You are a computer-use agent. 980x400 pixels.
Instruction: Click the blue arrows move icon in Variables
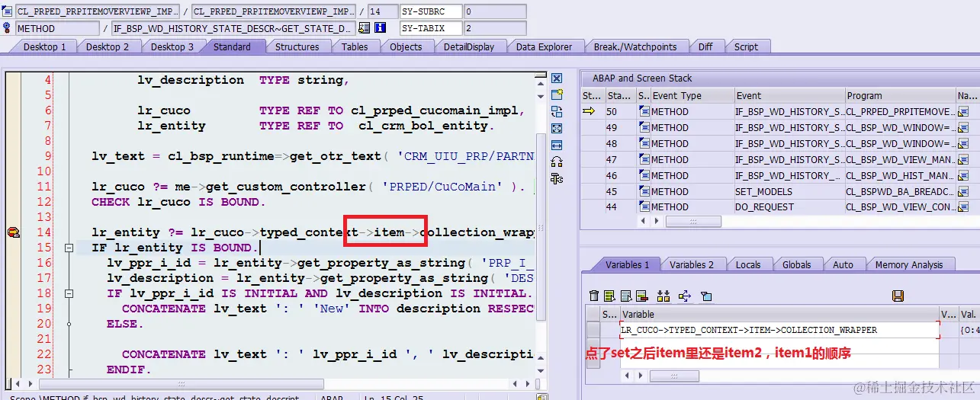coord(684,296)
